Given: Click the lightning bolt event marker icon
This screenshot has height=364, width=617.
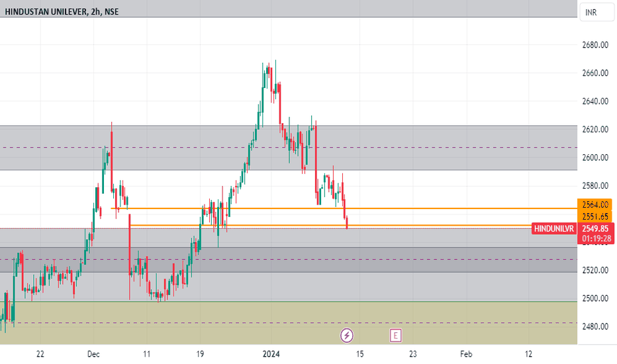Looking at the screenshot, I should click(347, 336).
